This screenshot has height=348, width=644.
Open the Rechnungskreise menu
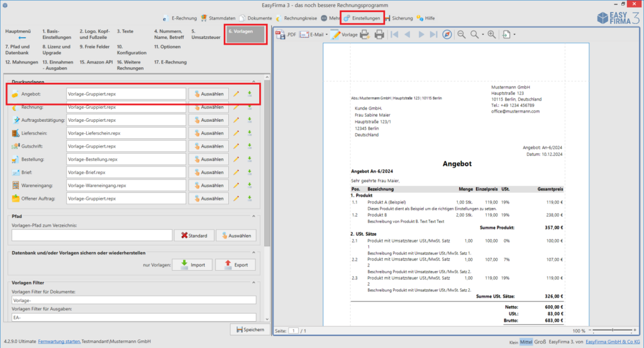(x=297, y=18)
